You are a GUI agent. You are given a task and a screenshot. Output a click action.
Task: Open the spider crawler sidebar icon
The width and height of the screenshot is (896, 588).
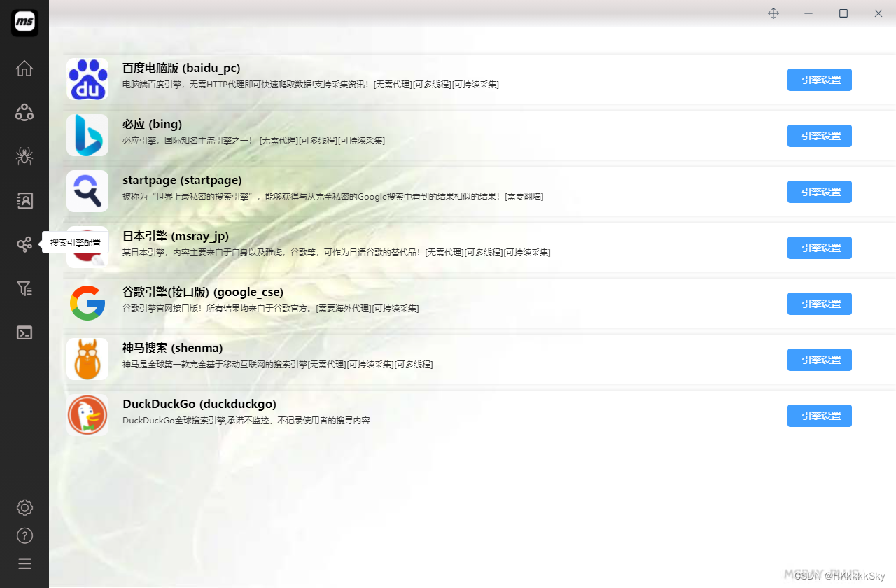(x=24, y=156)
